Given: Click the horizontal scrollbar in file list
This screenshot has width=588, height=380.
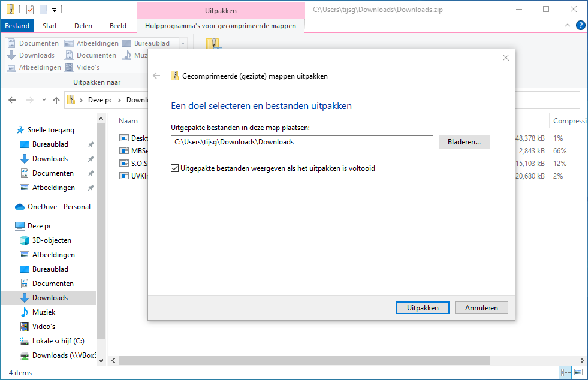Looking at the screenshot, I should pyautogui.click(x=300, y=360).
